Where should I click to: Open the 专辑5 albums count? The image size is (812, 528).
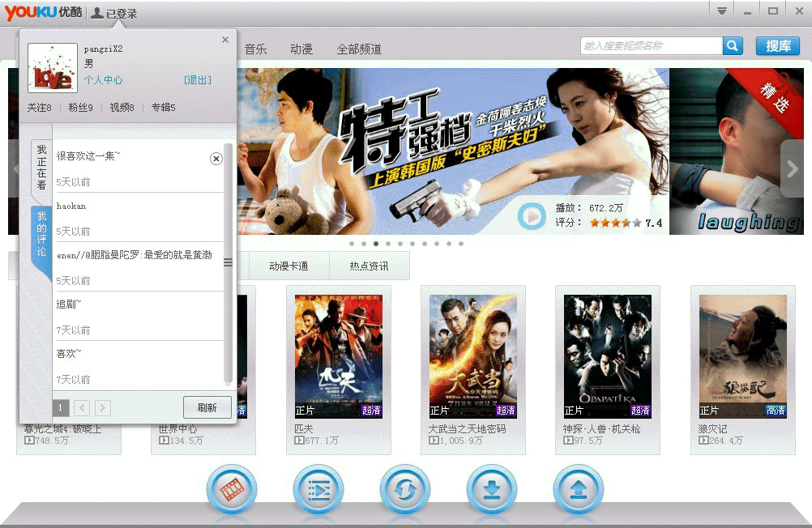point(163,107)
